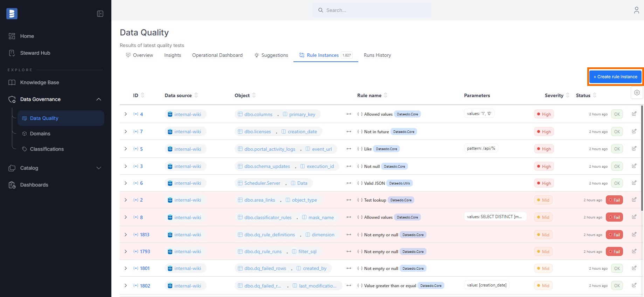Edit rule instance 2 via edit icon

pos(634,200)
